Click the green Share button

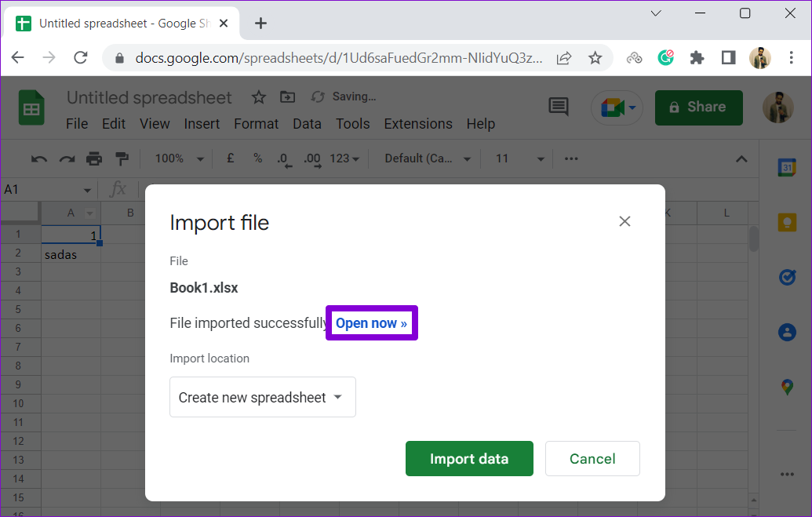pos(698,107)
